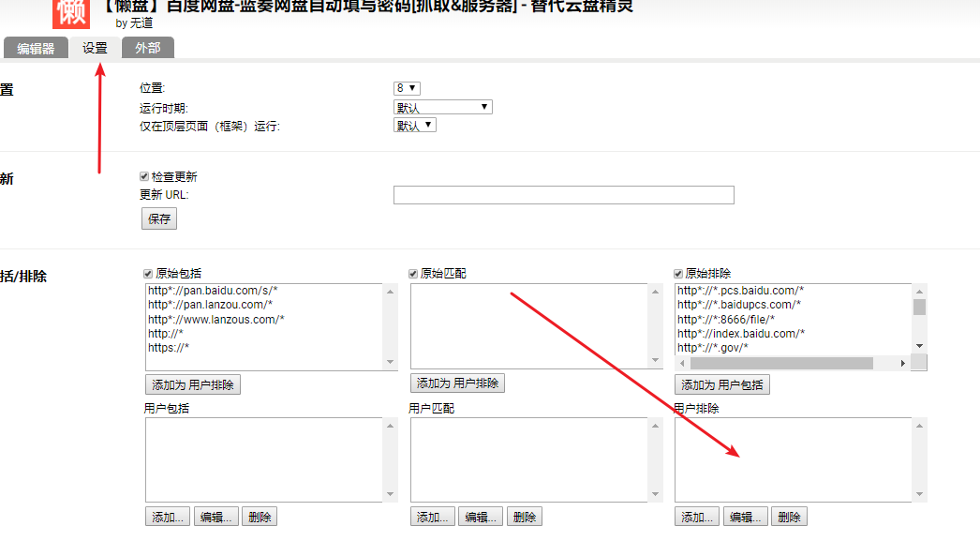Switch to the 编辑器 tab
The height and width of the screenshot is (541, 980).
[36, 48]
